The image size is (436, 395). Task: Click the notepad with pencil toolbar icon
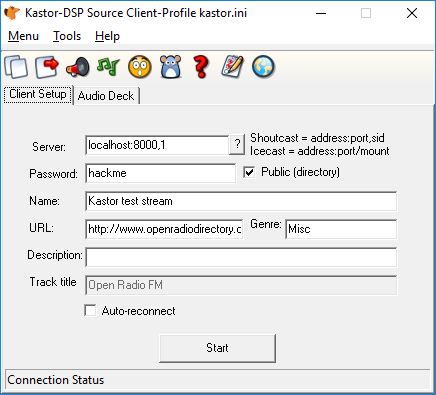click(x=232, y=67)
